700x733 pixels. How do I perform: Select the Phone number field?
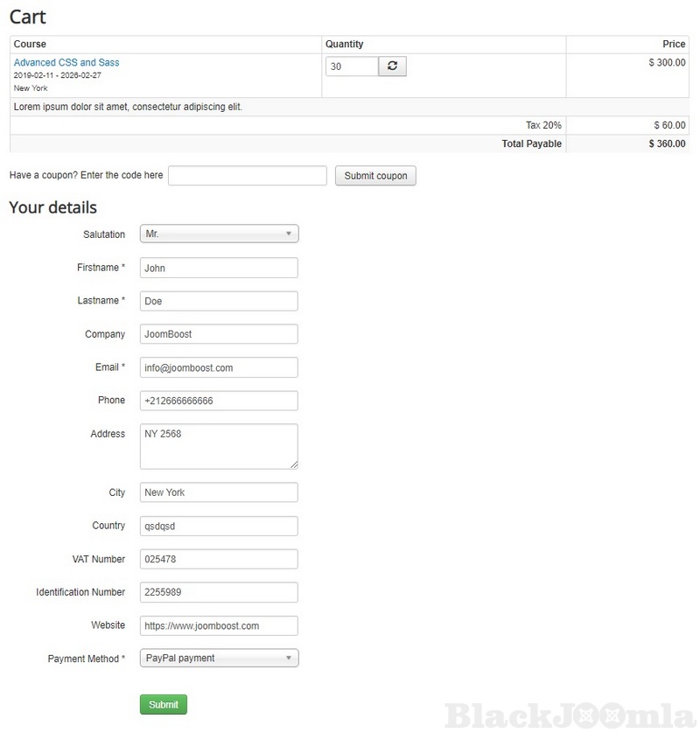pyautogui.click(x=219, y=401)
